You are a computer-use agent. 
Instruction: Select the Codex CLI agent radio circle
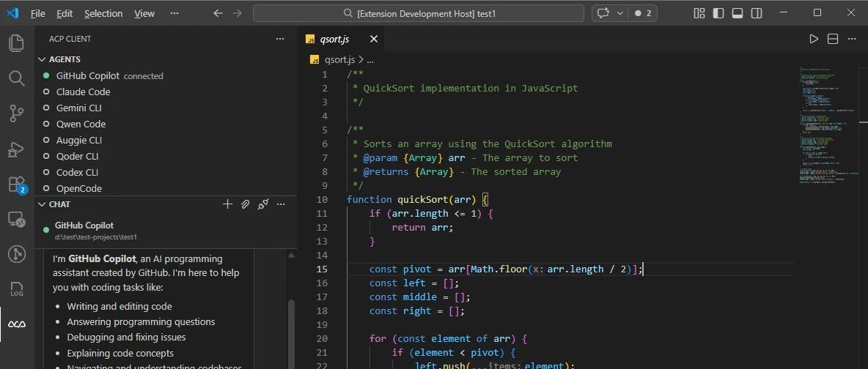pyautogui.click(x=46, y=172)
